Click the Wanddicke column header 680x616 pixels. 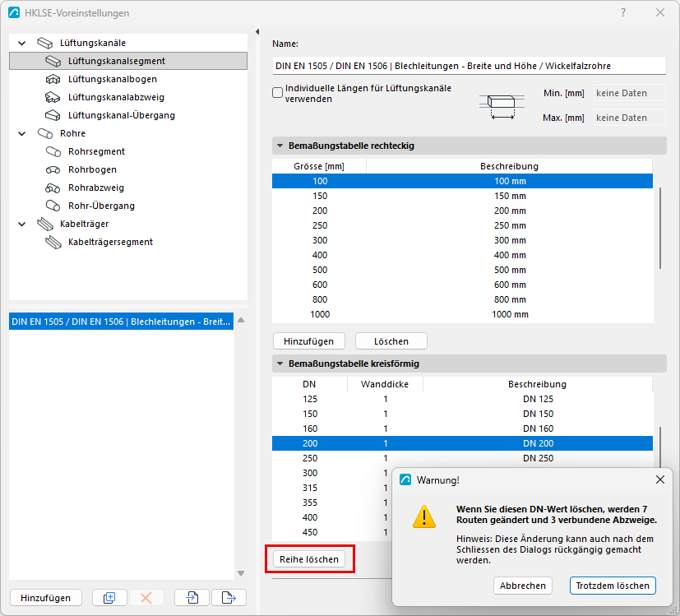(x=385, y=384)
